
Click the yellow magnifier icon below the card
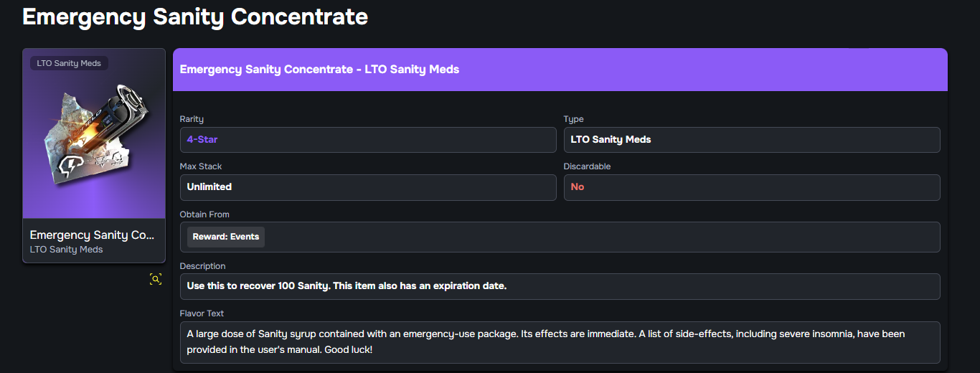(156, 280)
